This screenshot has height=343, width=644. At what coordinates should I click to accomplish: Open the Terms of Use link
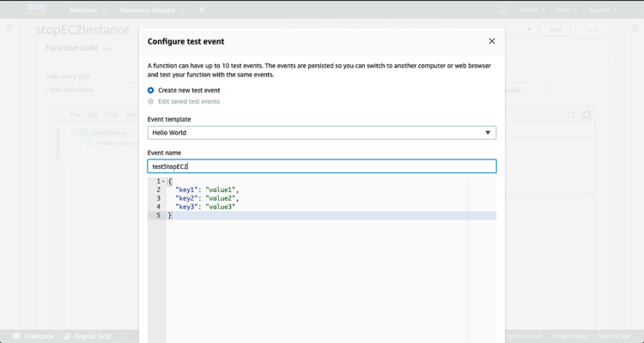click(613, 336)
